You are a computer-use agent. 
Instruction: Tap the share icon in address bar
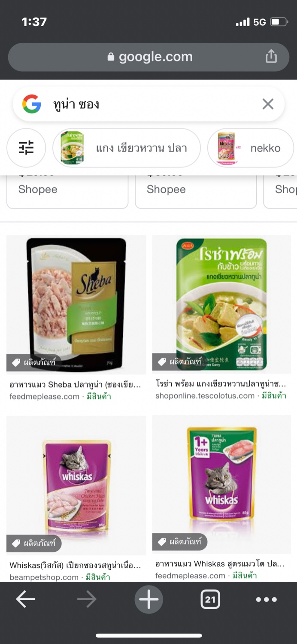click(271, 56)
